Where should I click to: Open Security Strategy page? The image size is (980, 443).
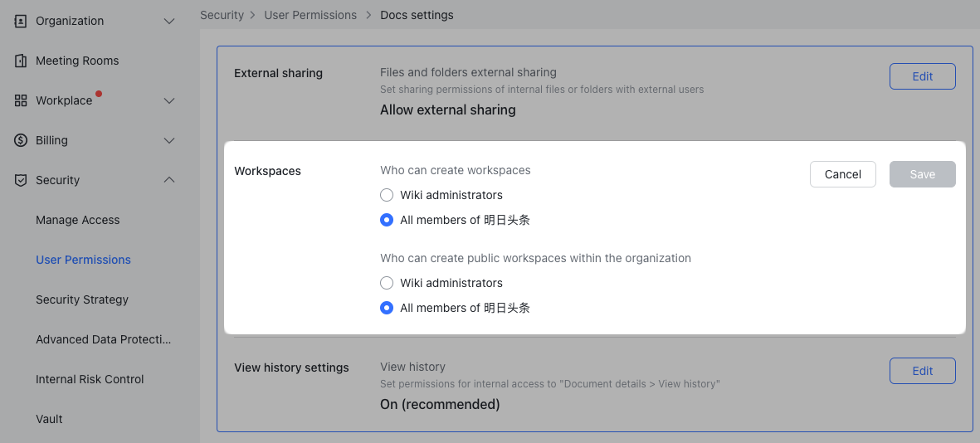[81, 299]
